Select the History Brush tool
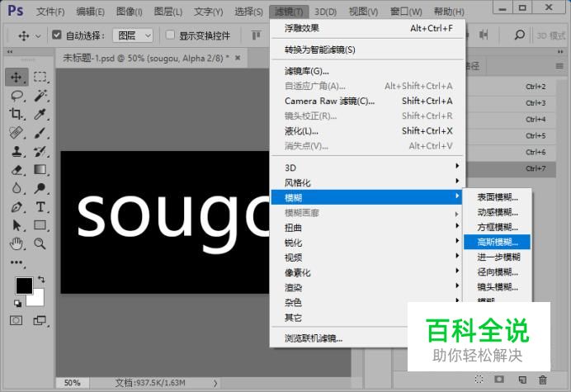Viewport: 571px width, 392px height. point(40,151)
